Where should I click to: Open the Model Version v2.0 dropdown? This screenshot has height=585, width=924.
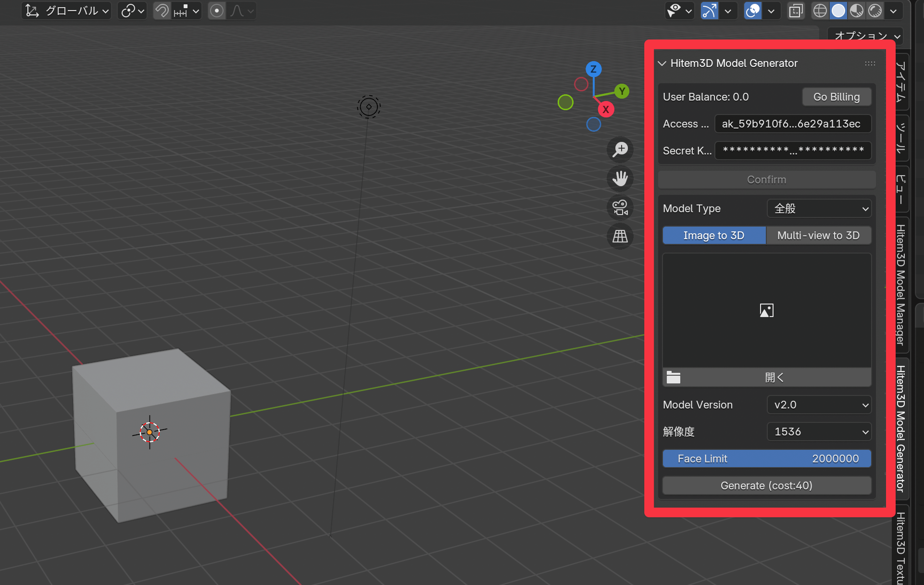tap(819, 405)
